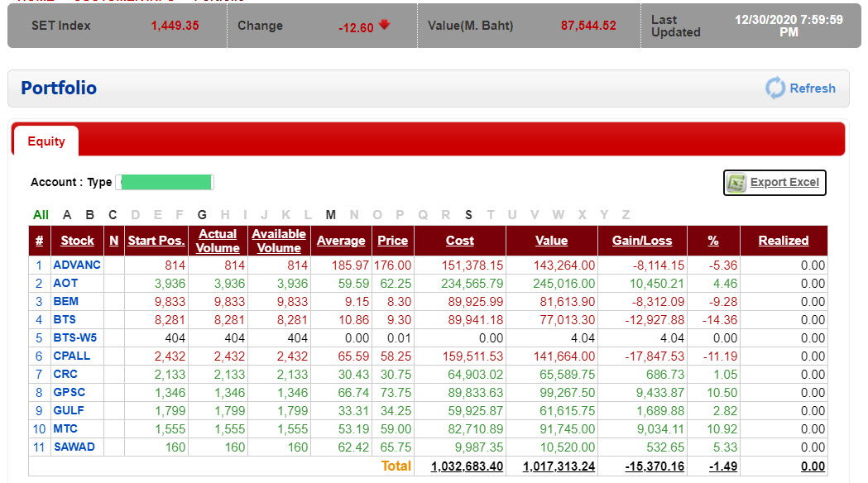Filter stocks by All
The image size is (868, 483).
(x=41, y=215)
